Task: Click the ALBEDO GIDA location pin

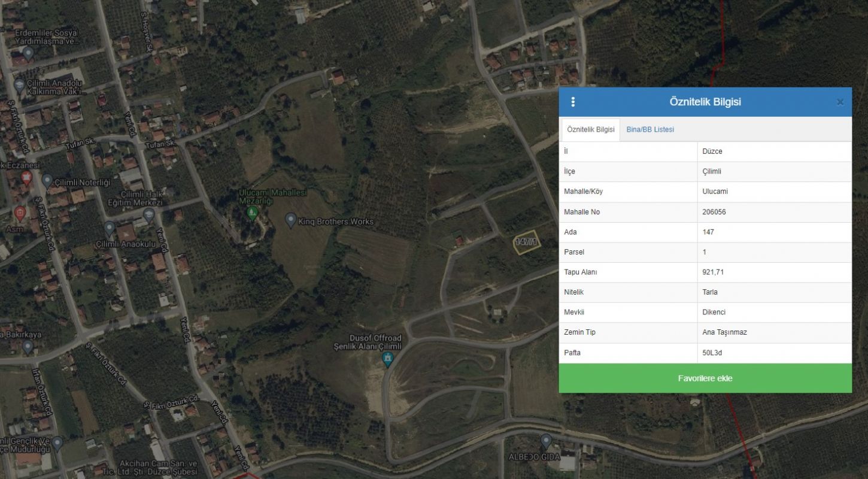Action: 545,442
